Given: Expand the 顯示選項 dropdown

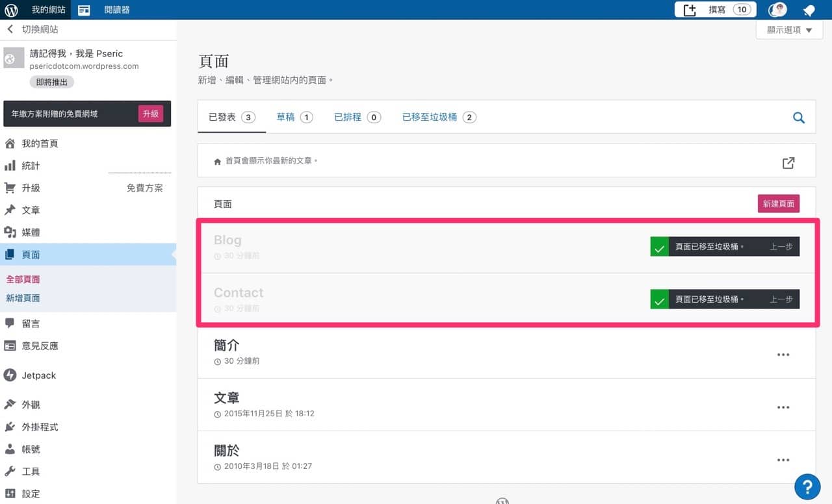Looking at the screenshot, I should (x=790, y=30).
